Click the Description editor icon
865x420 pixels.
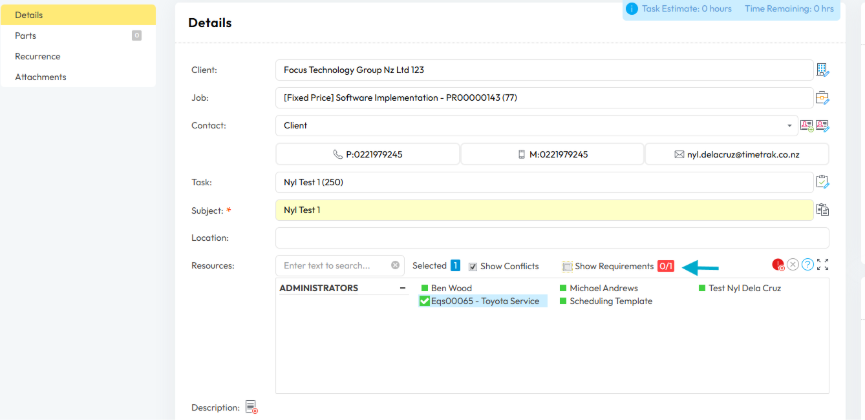pyautogui.click(x=251, y=407)
